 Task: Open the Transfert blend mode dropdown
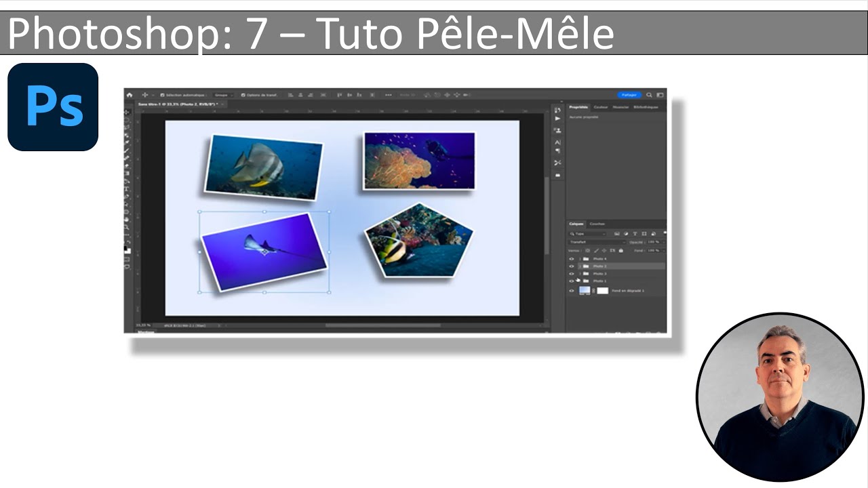coord(597,242)
